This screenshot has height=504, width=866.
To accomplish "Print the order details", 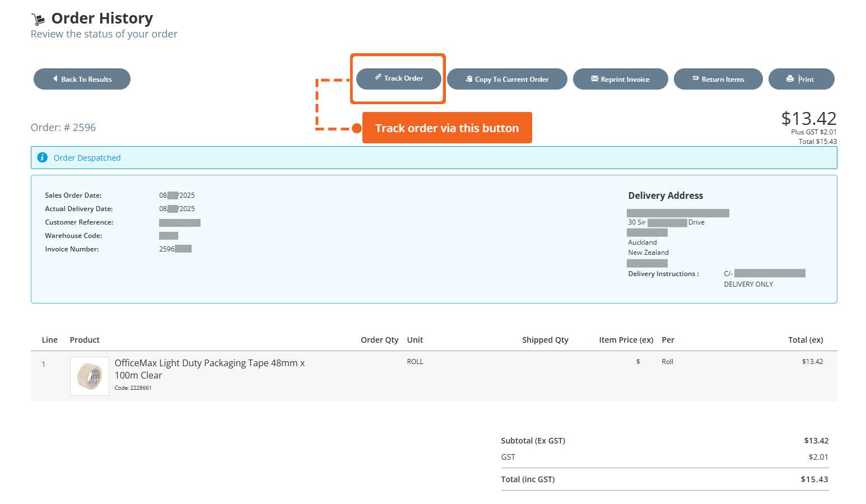I will tap(802, 79).
